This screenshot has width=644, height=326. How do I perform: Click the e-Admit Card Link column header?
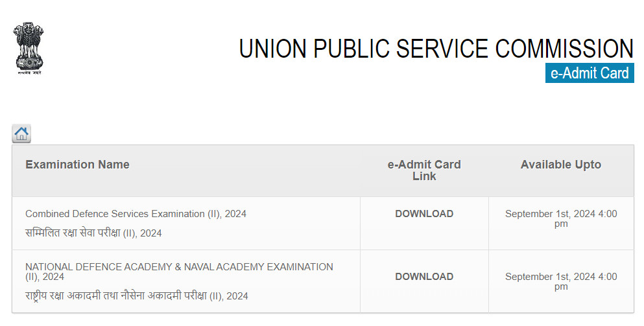pos(424,170)
